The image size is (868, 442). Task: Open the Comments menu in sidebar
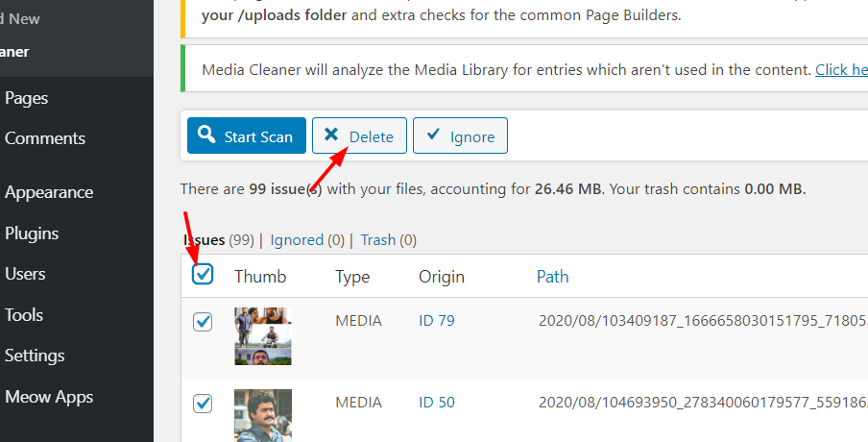(45, 138)
